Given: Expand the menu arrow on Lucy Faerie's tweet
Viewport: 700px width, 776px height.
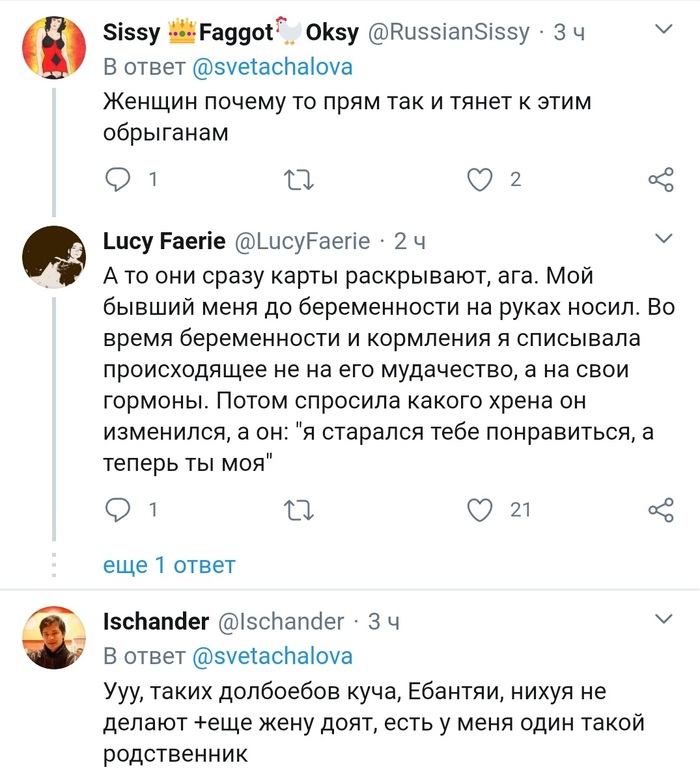Looking at the screenshot, I should 663,239.
